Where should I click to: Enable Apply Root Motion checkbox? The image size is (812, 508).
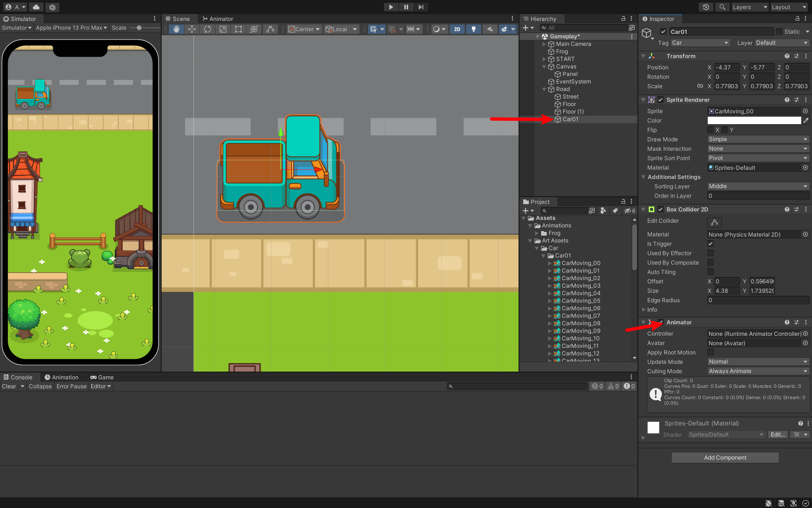710,353
